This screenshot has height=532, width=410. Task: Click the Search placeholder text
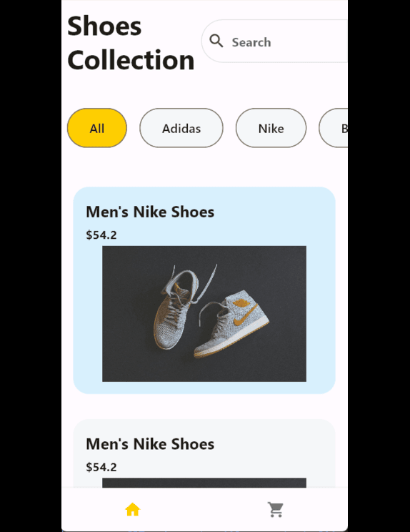[251, 42]
